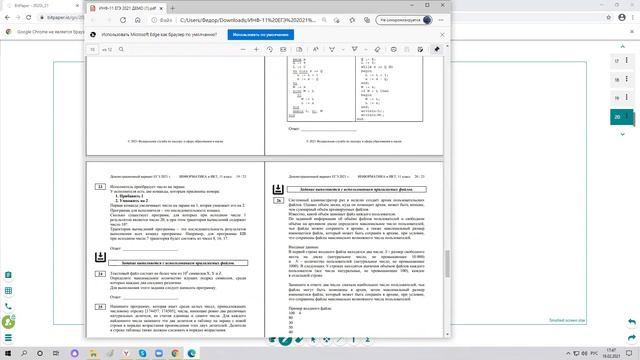
Task: Open File Explorer from the taskbar
Action: click(x=93, y=353)
